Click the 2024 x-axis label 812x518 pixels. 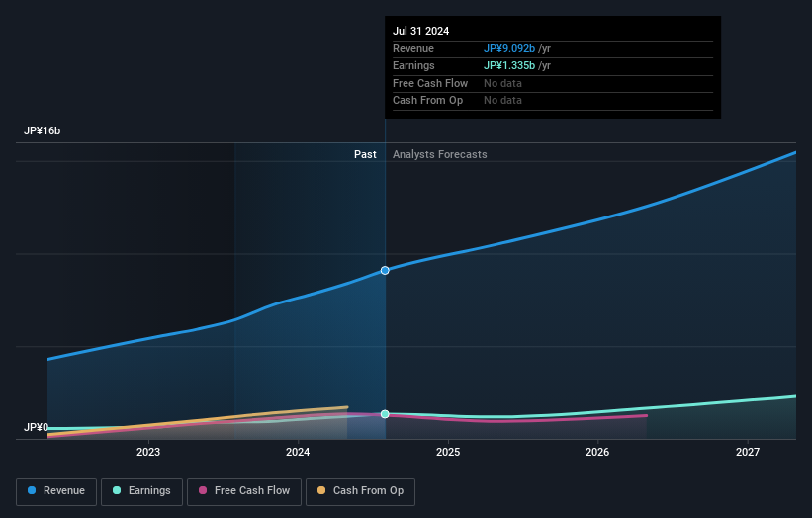pos(298,453)
